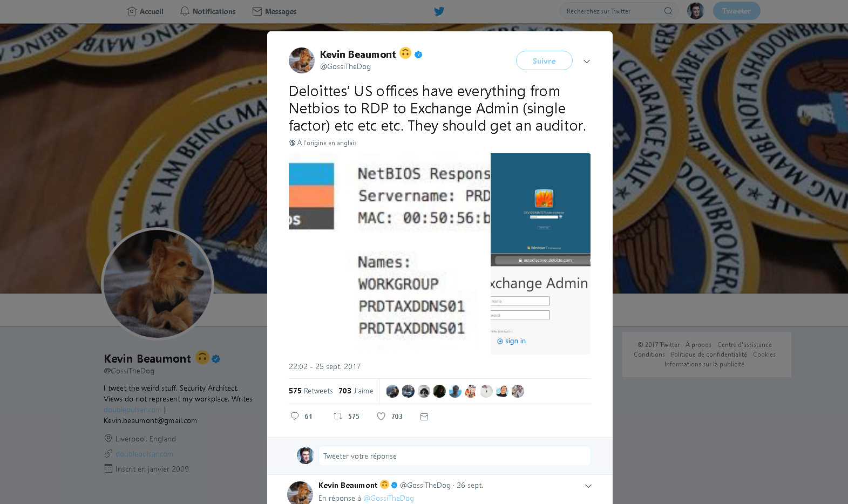Open the Messages tab
The width and height of the screenshot is (848, 504).
click(275, 11)
